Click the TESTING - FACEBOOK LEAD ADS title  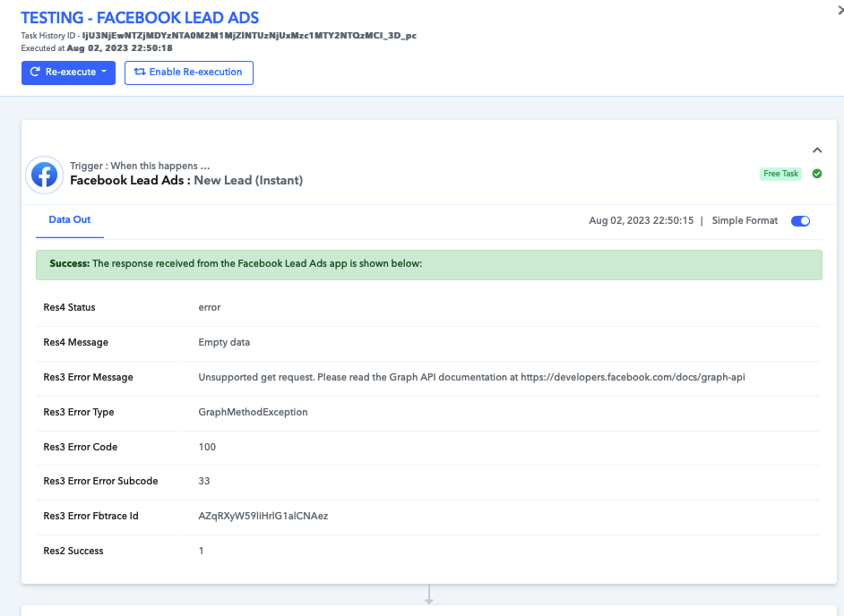(x=140, y=18)
